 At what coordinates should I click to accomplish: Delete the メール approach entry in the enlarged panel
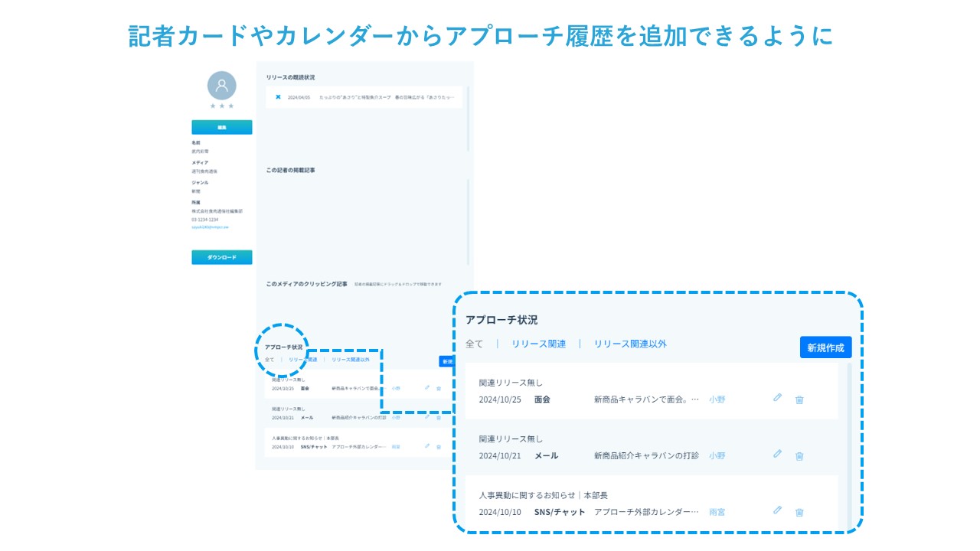tap(799, 456)
